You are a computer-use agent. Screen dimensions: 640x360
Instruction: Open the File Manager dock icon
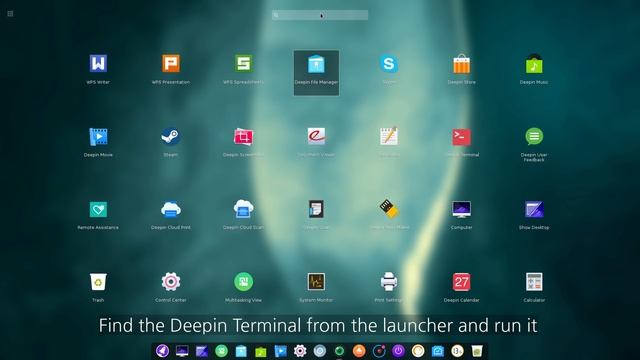click(x=241, y=351)
